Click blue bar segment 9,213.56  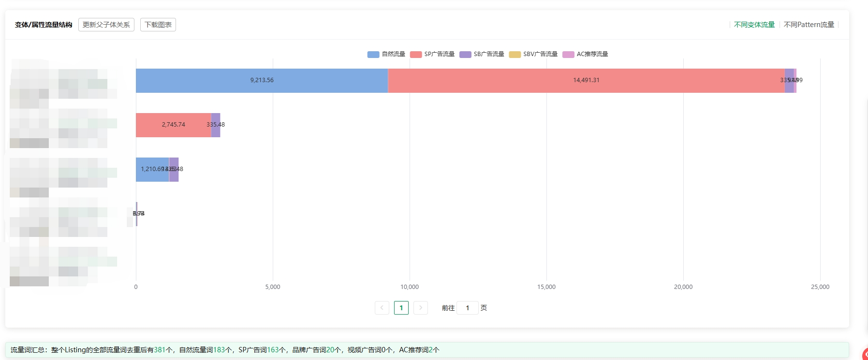(262, 80)
